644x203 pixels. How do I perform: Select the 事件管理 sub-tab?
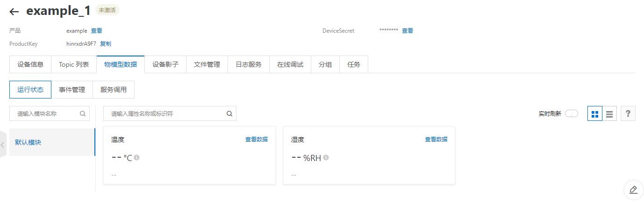coord(72,90)
